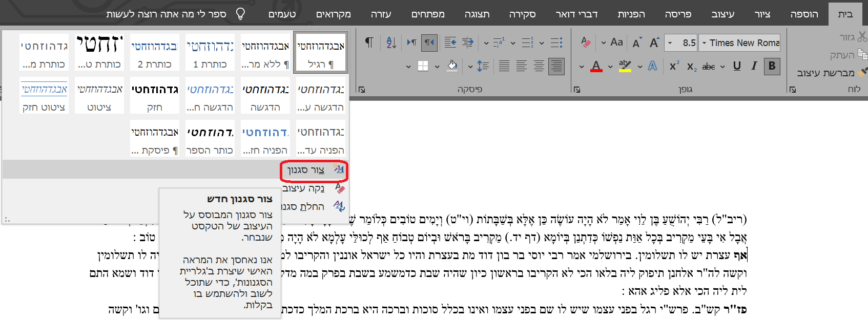Viewport: 868px width, 320px height.
Task: Open the Developer (מפתחים) tab
Action: coord(428,14)
